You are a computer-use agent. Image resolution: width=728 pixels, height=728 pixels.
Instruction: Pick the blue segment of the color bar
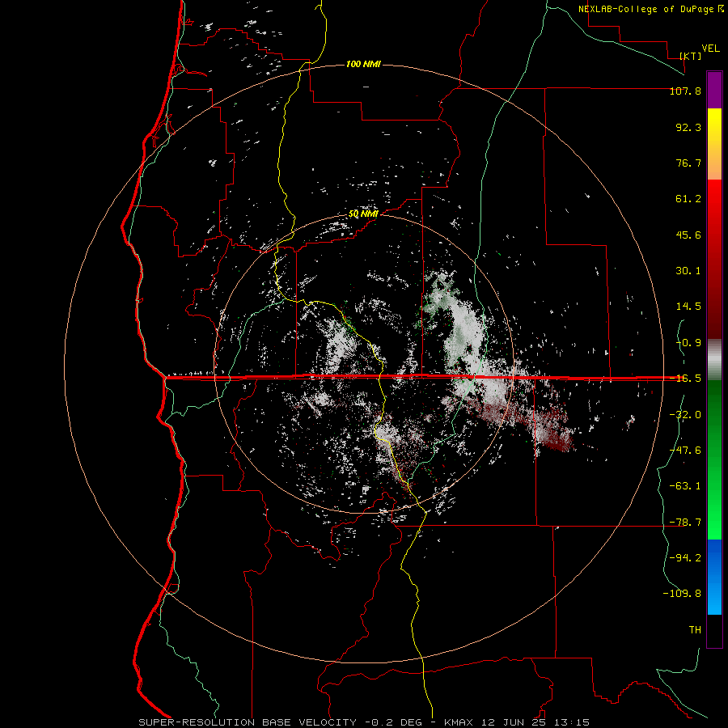tap(714, 577)
